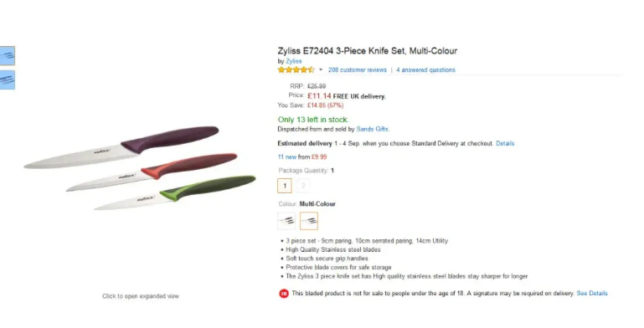644x328 pixels.
Task: Click the £11.14 price text
Action: (319, 95)
